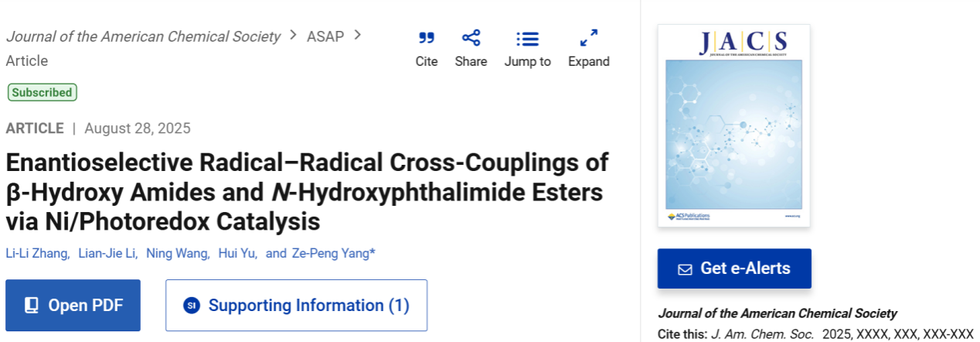
Task: Open the Jump to list icon
Action: tap(528, 39)
